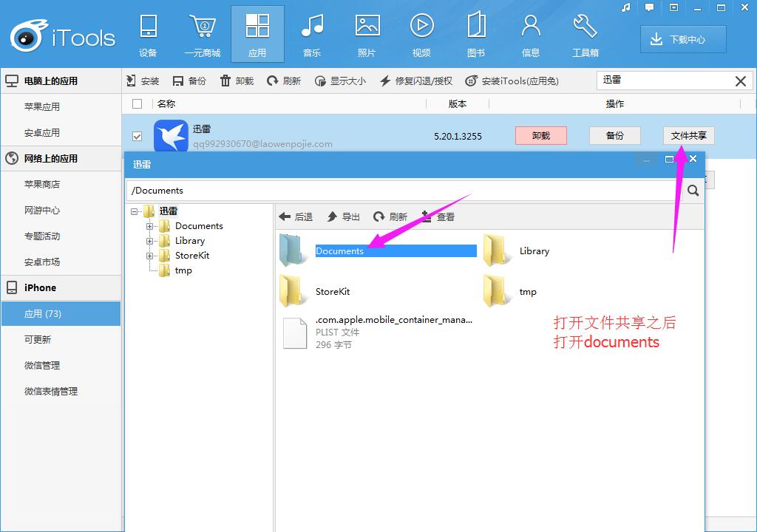Select the tmp folder in file pane
Viewport: 757px width, 532px height.
pyautogui.click(x=510, y=291)
